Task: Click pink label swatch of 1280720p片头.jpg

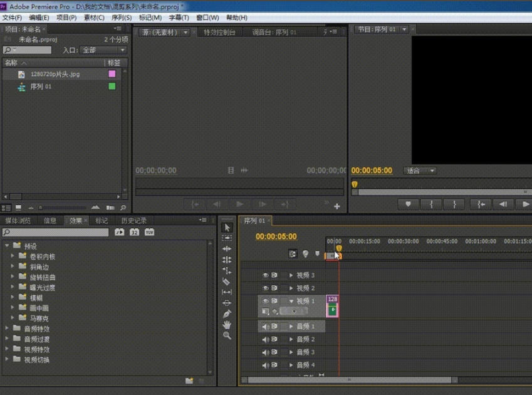Action: coord(112,73)
